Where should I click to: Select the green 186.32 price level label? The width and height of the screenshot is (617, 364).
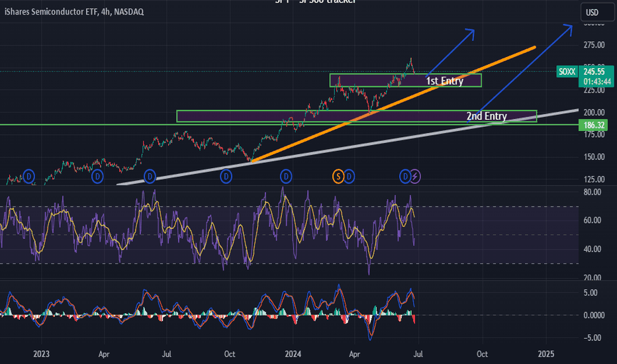(x=593, y=125)
